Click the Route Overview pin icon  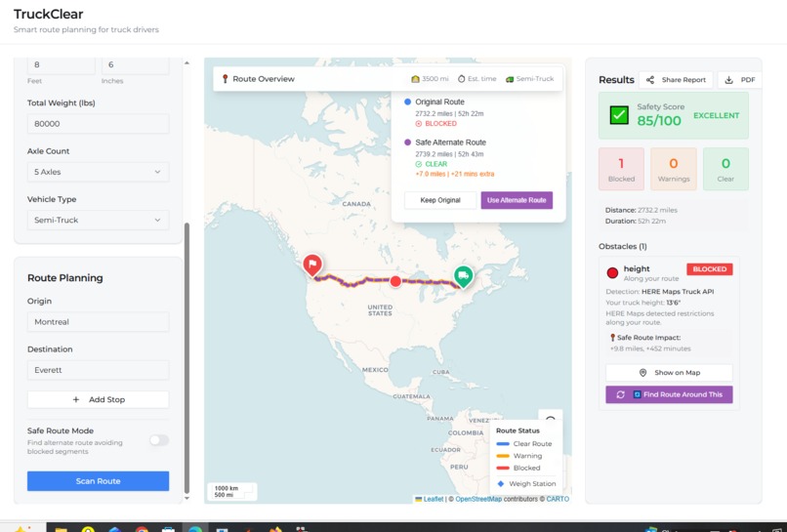point(225,79)
